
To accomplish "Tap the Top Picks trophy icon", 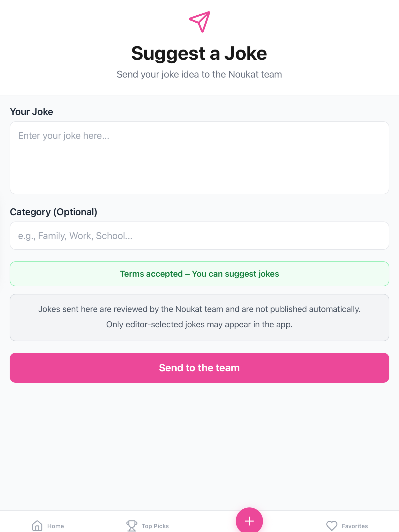I will click(132, 526).
